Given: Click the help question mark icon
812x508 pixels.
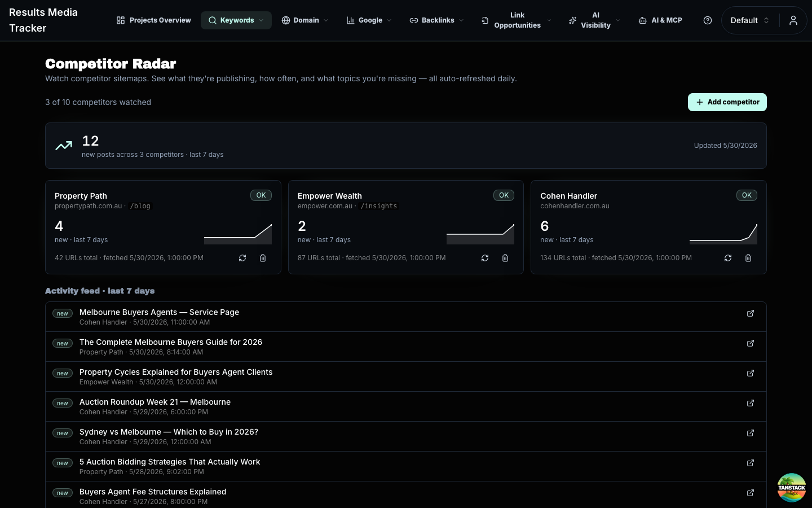Looking at the screenshot, I should point(708,20).
